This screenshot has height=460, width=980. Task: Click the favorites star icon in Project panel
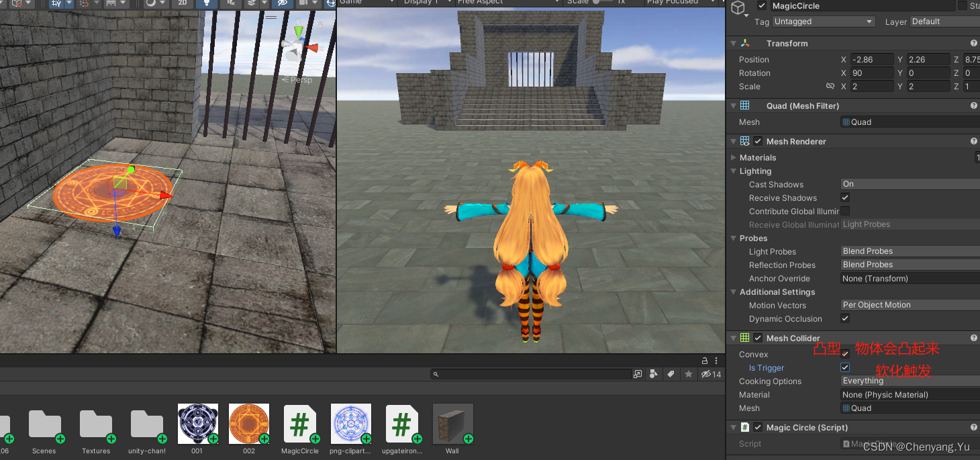point(689,374)
